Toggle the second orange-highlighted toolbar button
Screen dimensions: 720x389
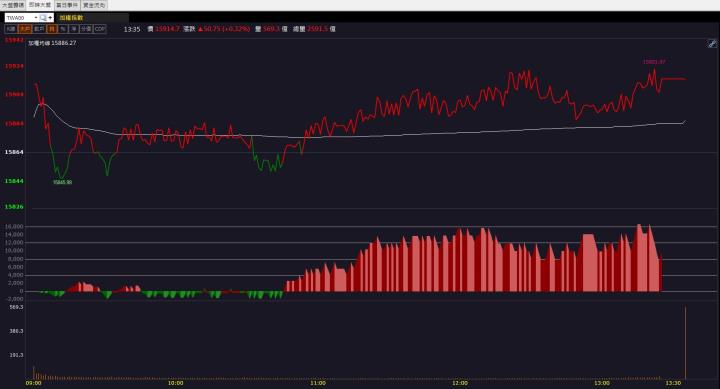[x=24, y=28]
